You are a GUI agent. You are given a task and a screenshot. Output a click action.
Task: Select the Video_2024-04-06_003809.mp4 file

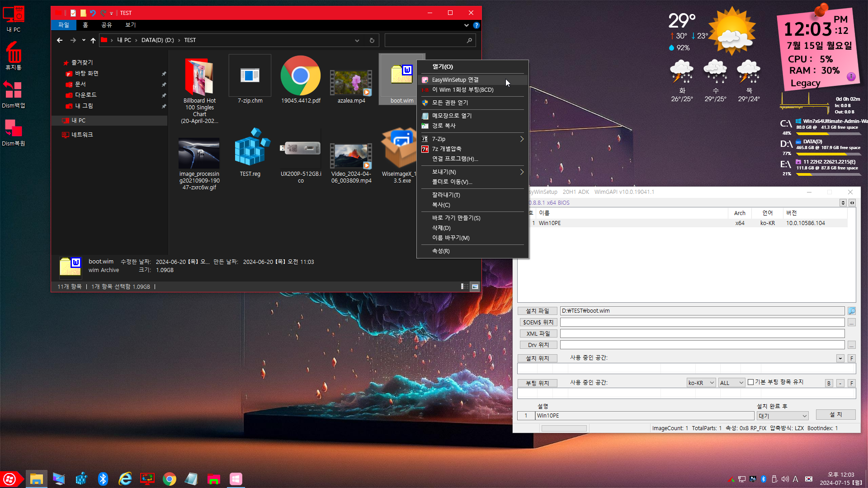(351, 163)
